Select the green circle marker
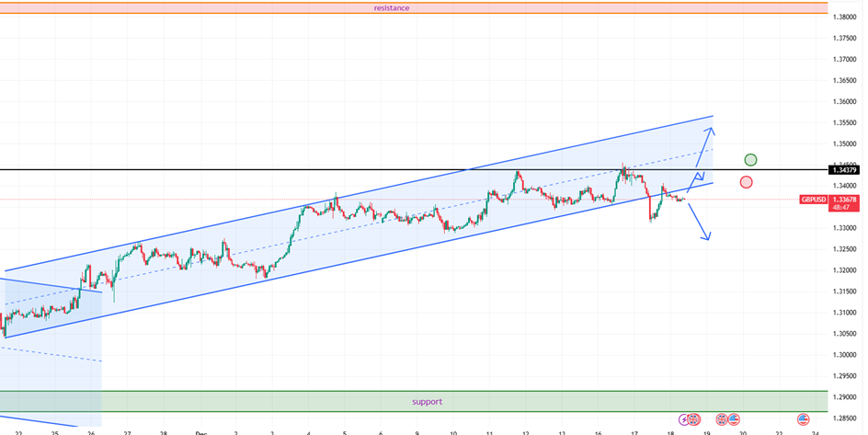 point(750,160)
